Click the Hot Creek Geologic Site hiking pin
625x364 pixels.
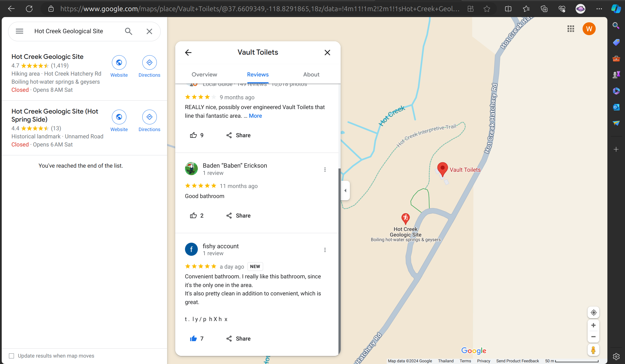(x=405, y=218)
